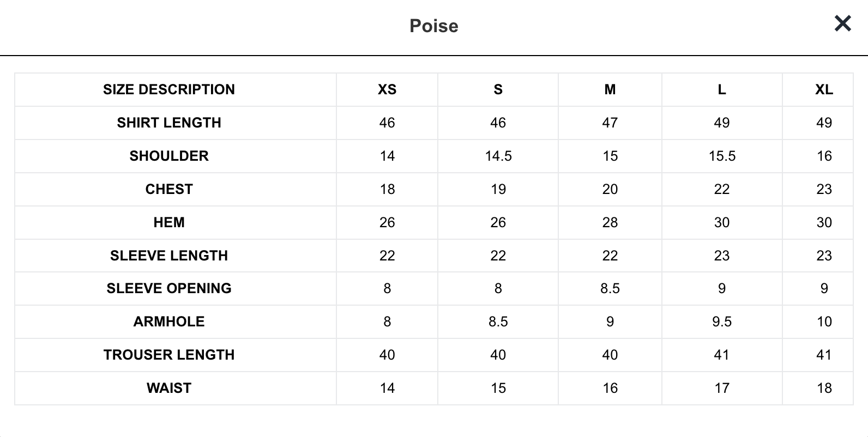
Task: Click the waist value 18 for XL
Action: pos(824,388)
